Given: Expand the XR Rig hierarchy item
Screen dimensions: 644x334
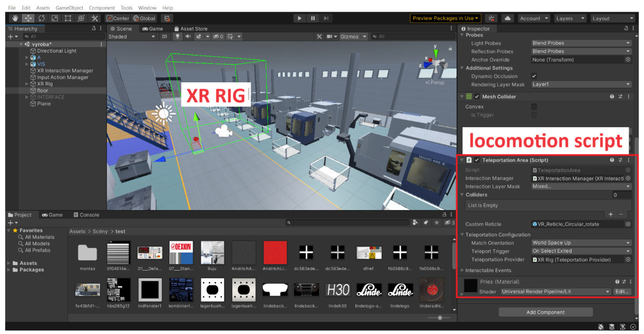Looking at the screenshot, I should coord(27,84).
